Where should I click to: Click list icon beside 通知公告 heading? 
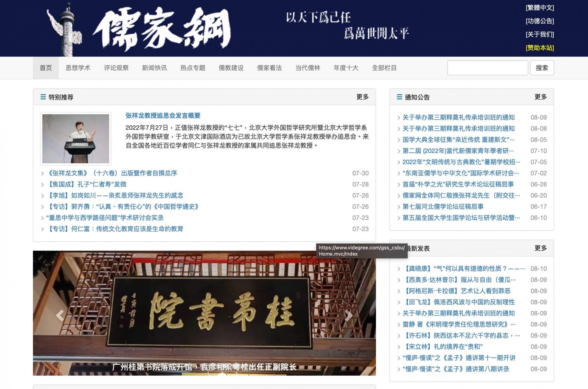pyautogui.click(x=399, y=97)
